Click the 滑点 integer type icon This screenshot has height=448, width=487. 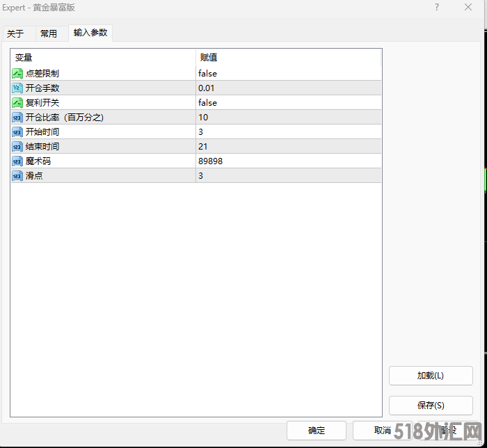(17, 175)
